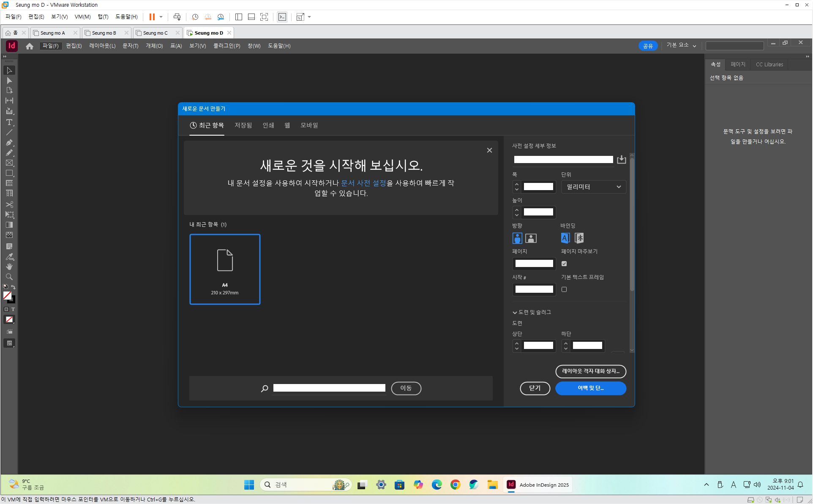Select the Scissors tool
This screenshot has width=813, height=504.
pyautogui.click(x=9, y=204)
